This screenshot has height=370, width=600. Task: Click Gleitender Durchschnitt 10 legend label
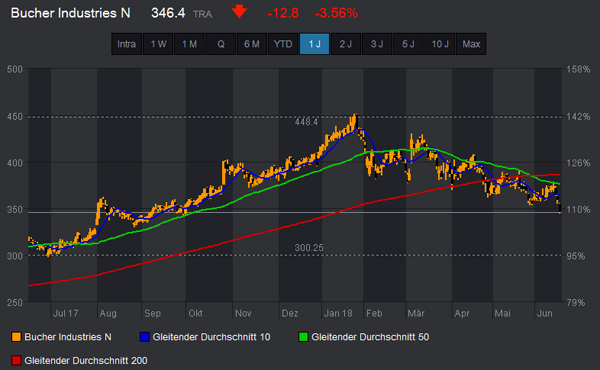[211, 337]
